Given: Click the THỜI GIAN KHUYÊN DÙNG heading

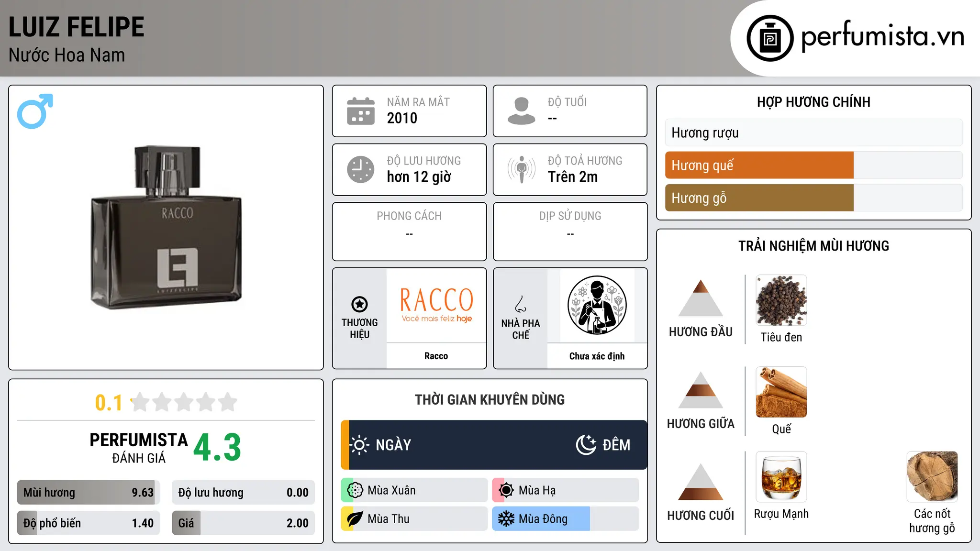Looking at the screenshot, I should pyautogui.click(x=490, y=400).
